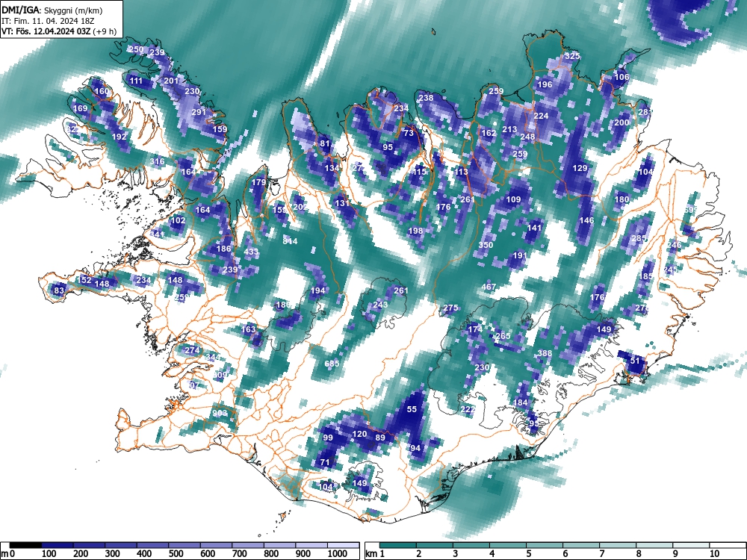Click the visibility value 81 on the map
Image resolution: width=747 pixels, height=560 pixels.
(325, 143)
